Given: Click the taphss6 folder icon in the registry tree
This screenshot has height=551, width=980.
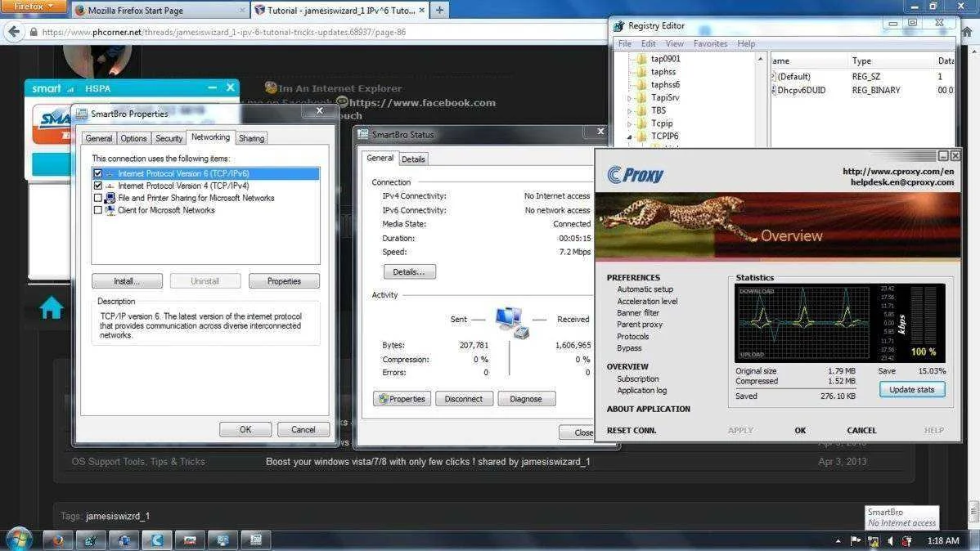Looking at the screenshot, I should pos(641,85).
